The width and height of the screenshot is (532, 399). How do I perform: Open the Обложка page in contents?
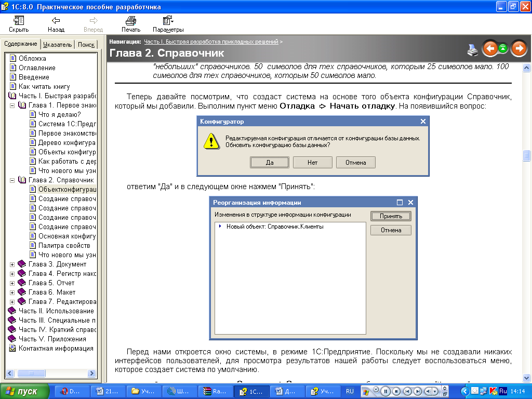click(x=32, y=58)
